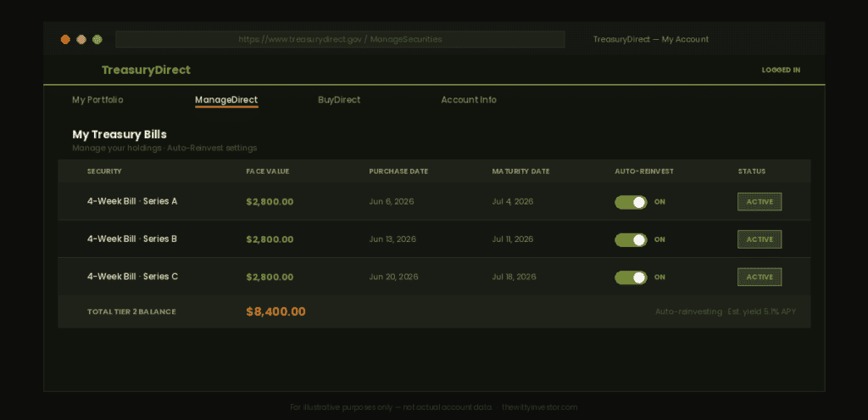
Task: Click the FACE VALUE column header
Action: pyautogui.click(x=268, y=171)
